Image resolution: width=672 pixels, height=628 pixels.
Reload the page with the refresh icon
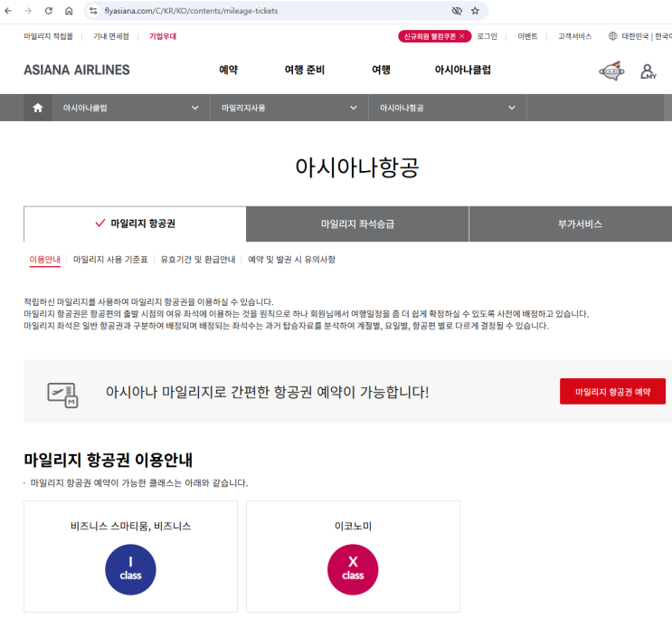49,11
